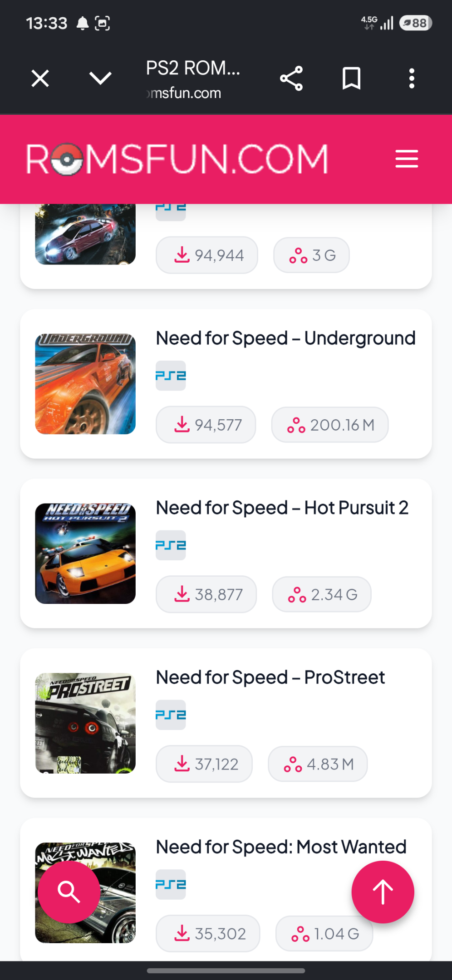Click the 37,122 download count badge
452x980 pixels.
click(x=204, y=764)
